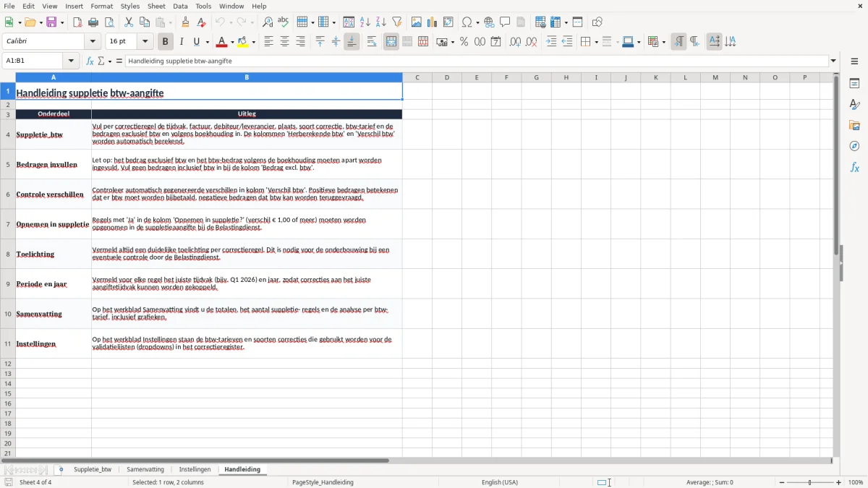Toggle Bold formatting
Image resolution: width=868 pixels, height=488 pixels.
166,42
